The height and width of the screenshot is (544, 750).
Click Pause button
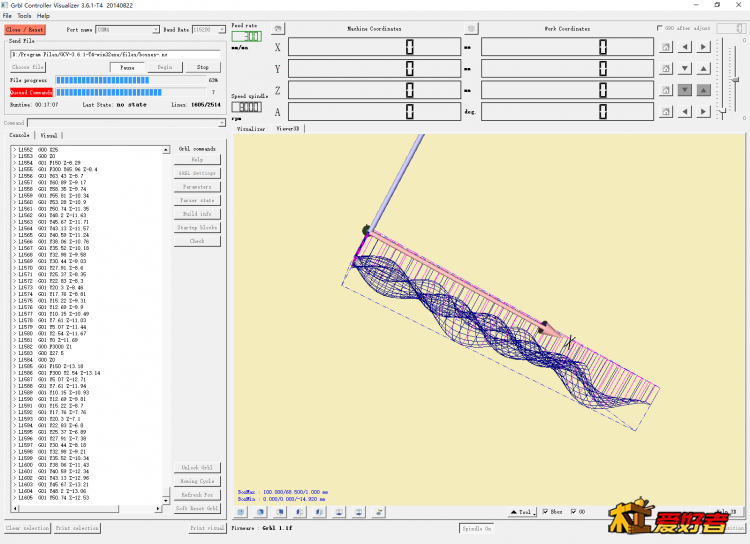pos(128,67)
